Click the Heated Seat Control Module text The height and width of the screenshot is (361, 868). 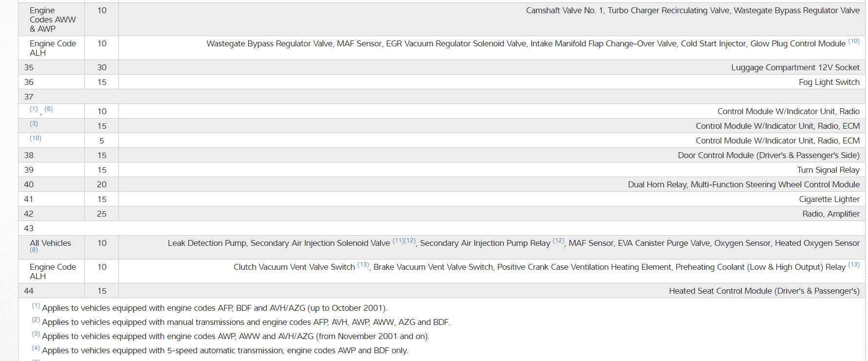tap(764, 291)
